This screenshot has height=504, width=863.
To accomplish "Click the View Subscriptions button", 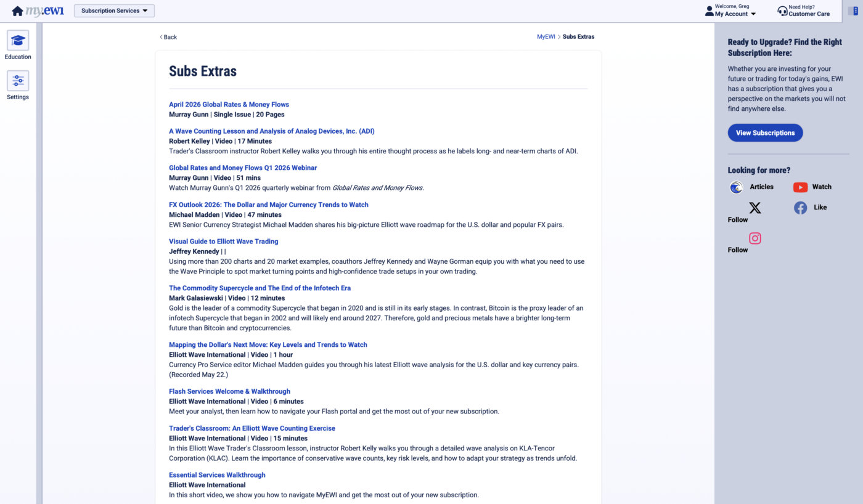I will point(765,132).
